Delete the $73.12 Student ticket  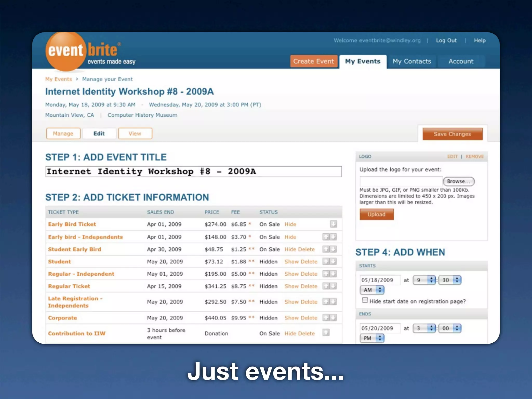point(309,262)
